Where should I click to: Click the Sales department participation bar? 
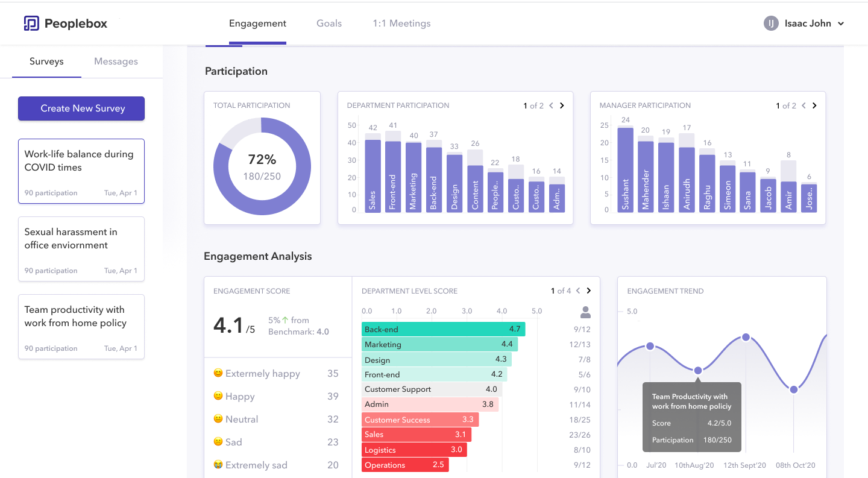click(x=373, y=176)
